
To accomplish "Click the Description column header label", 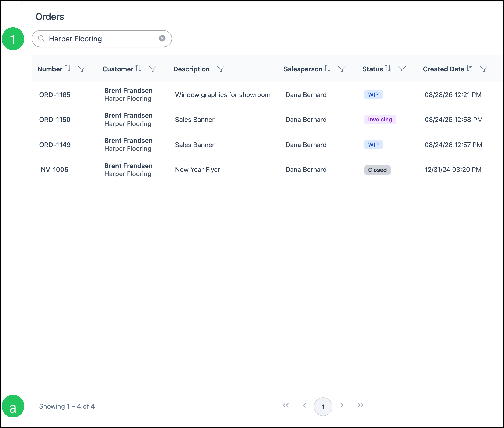I will pos(191,69).
